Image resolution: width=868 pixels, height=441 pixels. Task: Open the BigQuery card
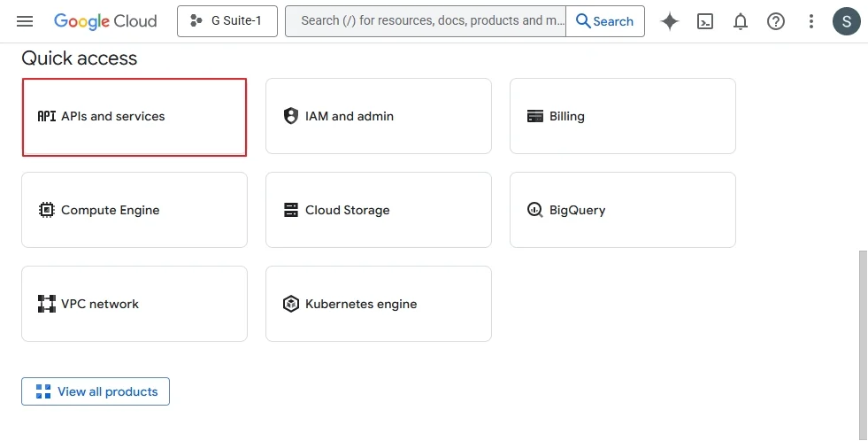point(623,210)
